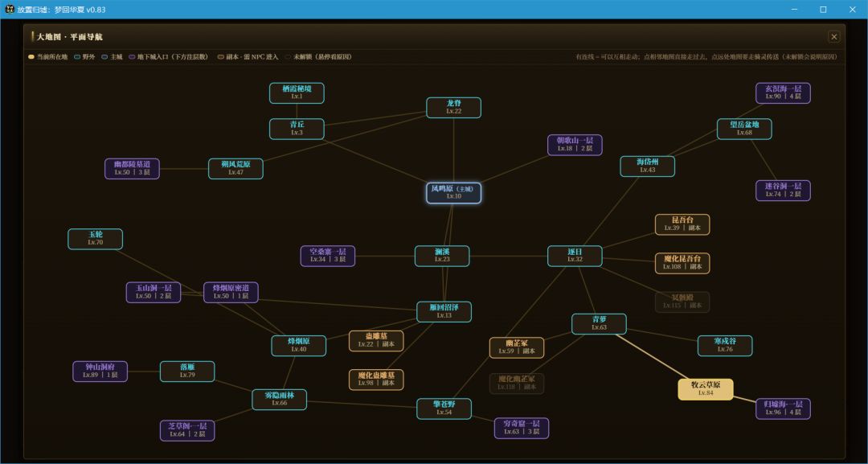Travel to 青丘 Lv.3 node

[x=297, y=129]
